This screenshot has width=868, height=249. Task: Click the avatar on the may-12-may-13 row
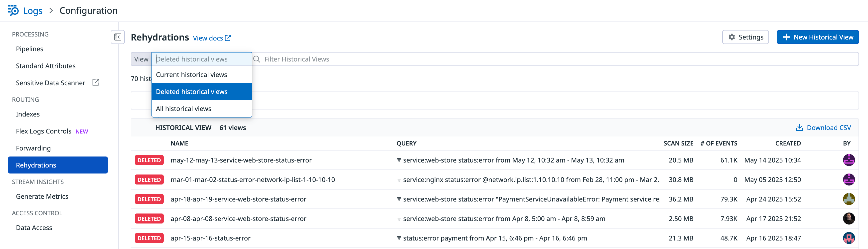coord(849,160)
